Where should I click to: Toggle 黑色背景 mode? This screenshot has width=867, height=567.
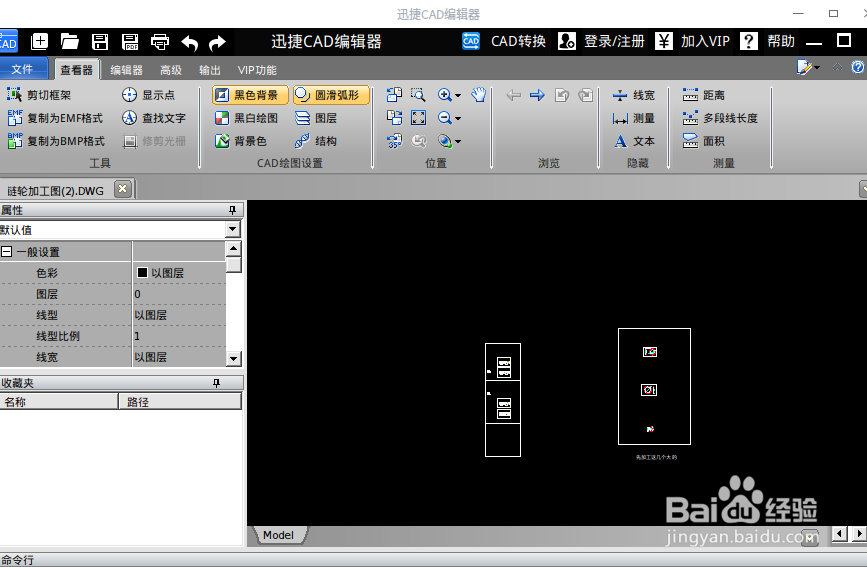pos(249,95)
